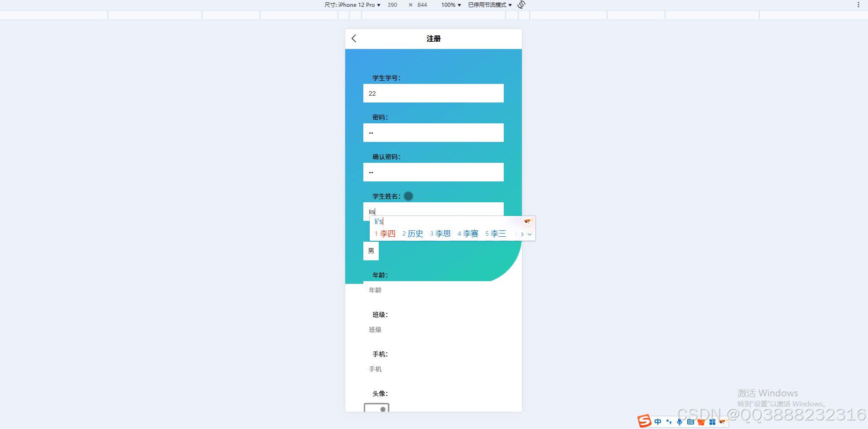Activate voice input microphone on Sogou toolbar

pos(680,422)
